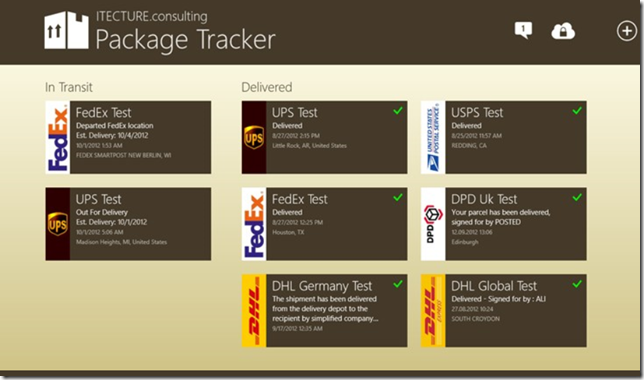Select 'The shipment has been delivered' text

(324, 299)
